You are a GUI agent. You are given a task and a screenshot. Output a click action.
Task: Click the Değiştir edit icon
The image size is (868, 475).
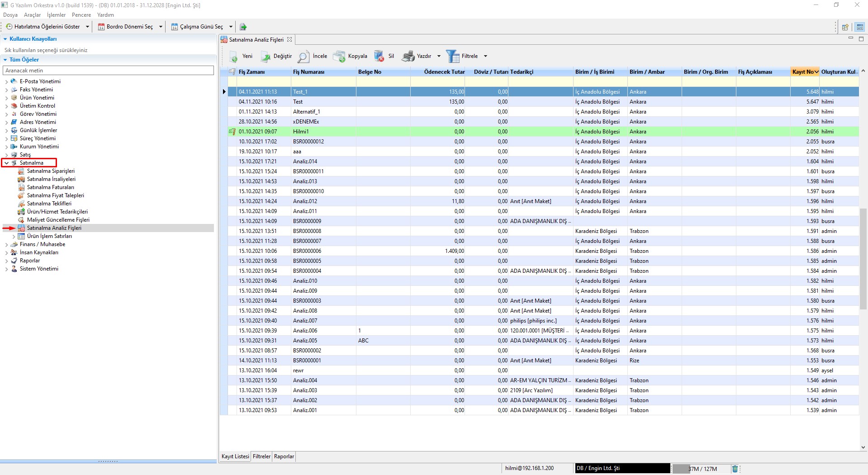(265, 57)
